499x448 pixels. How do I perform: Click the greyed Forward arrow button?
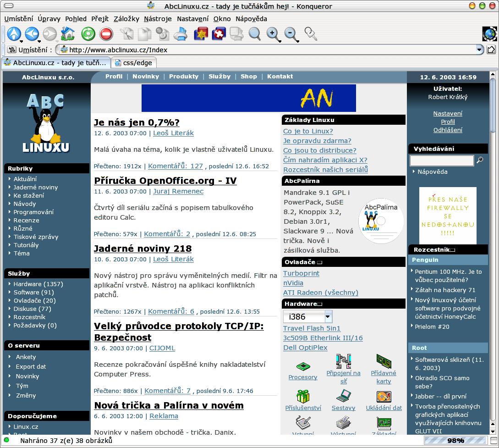(x=49, y=34)
